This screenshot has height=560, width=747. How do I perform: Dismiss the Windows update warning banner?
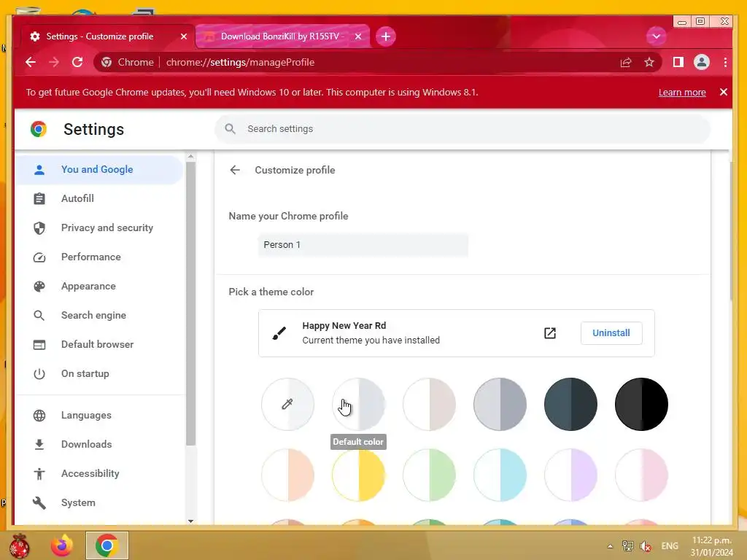click(x=723, y=92)
